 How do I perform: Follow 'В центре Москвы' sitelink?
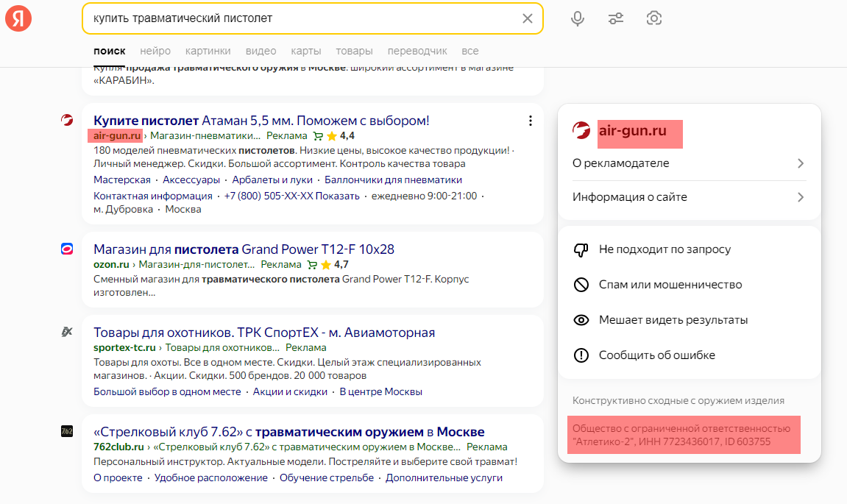tap(381, 391)
